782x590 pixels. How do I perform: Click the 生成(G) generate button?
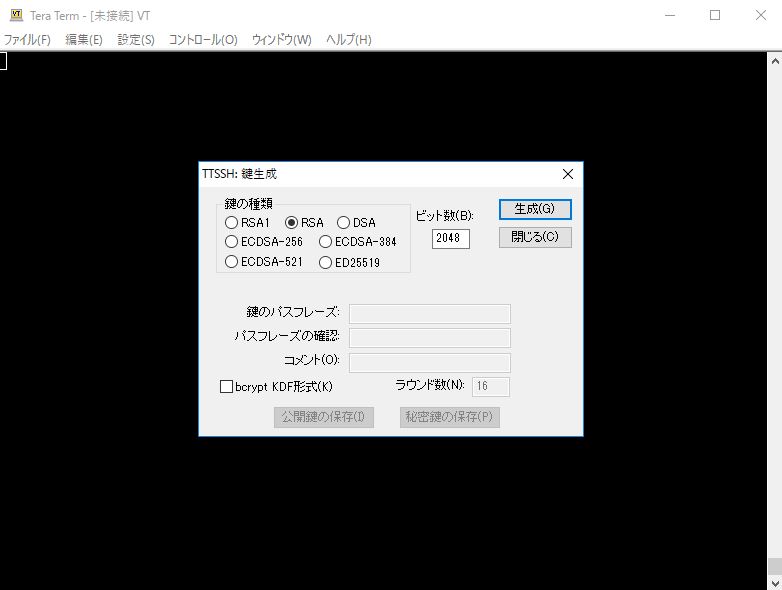pos(535,209)
